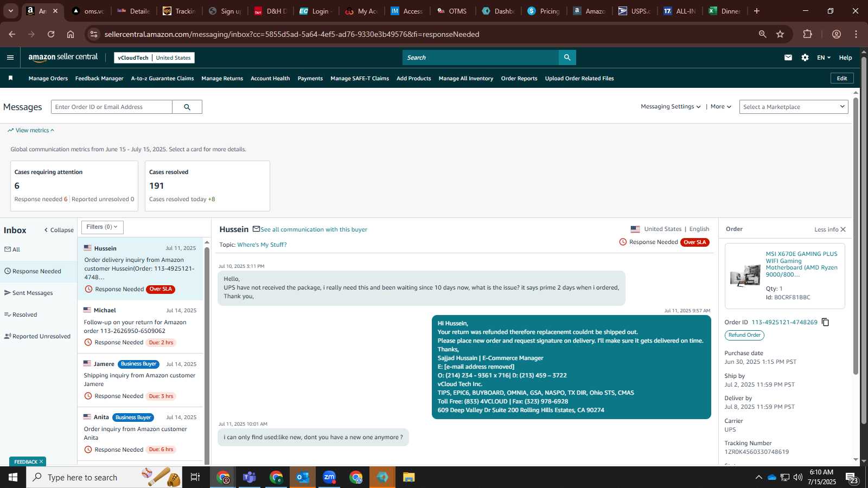The image size is (868, 488).
Task: Click the Amazon Seller Central logo
Action: point(63,57)
